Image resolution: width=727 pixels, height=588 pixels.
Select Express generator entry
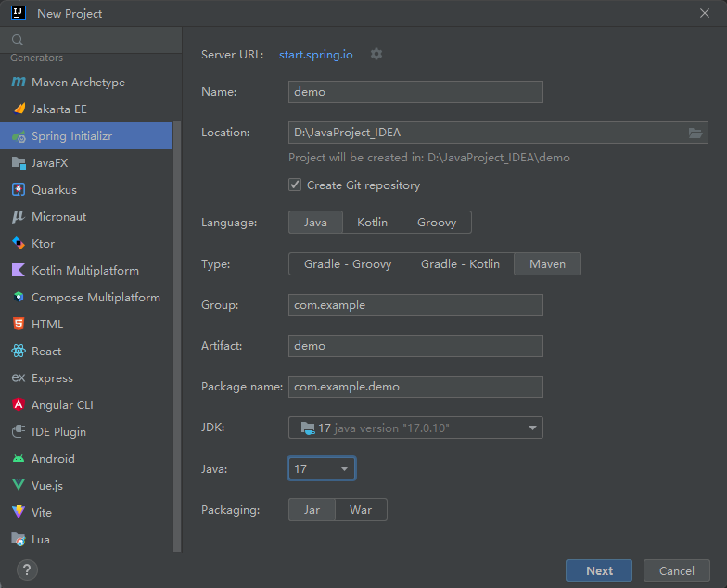tap(86, 378)
